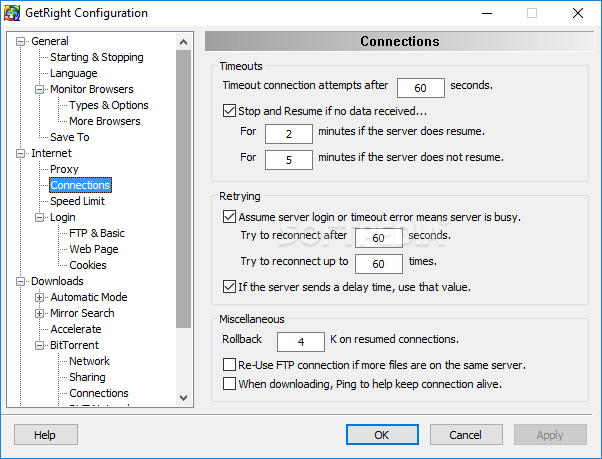Select the Mirror Search tree label

click(82, 314)
